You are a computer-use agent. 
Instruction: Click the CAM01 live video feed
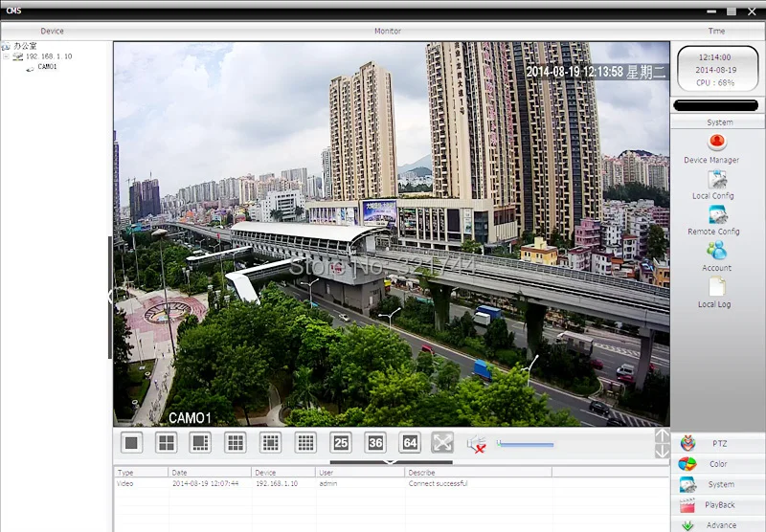(392, 233)
